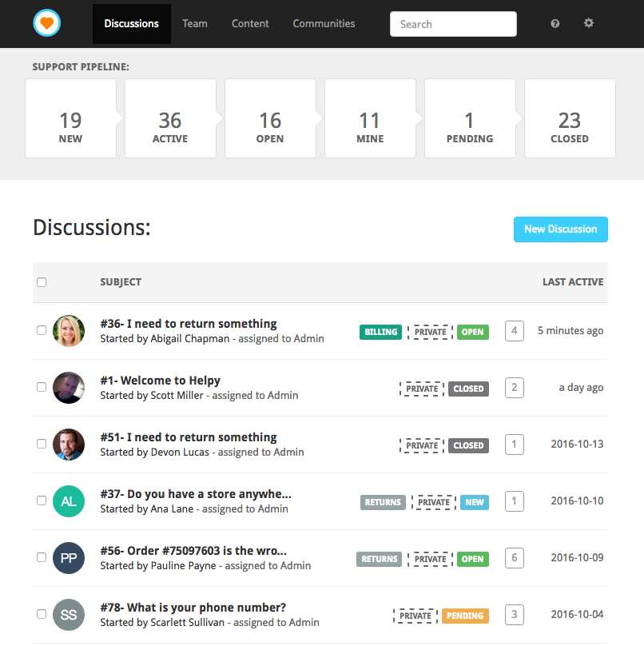Click the PRIVATE label on discussion #36
The image size is (644, 646).
(x=431, y=332)
